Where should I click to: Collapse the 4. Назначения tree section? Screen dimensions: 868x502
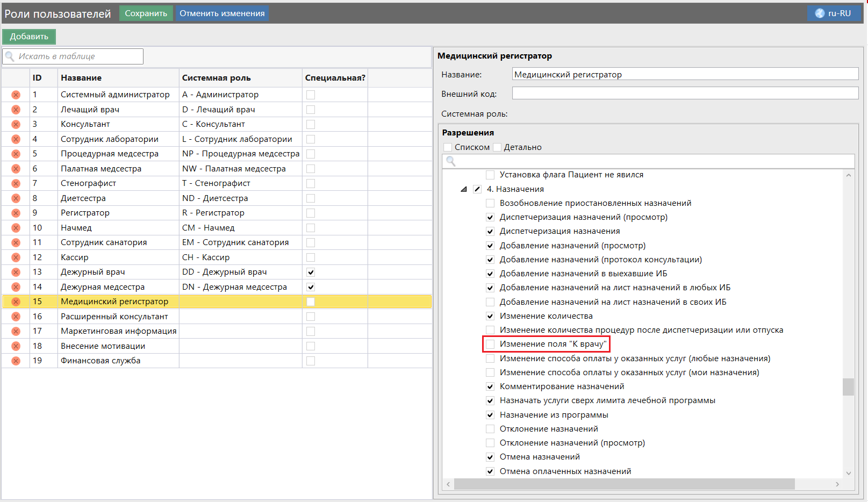(x=463, y=189)
